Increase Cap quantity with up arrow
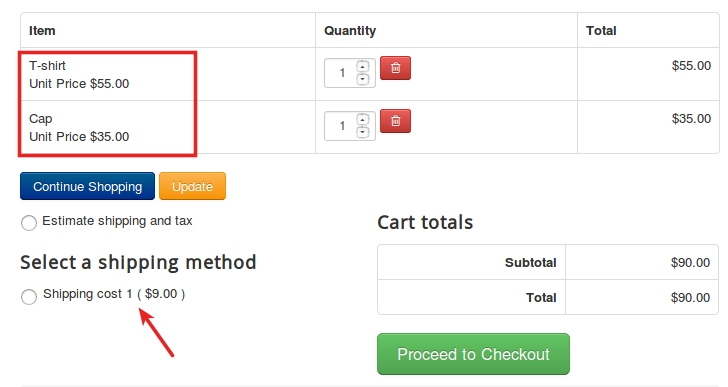This screenshot has height=387, width=728. point(363,119)
